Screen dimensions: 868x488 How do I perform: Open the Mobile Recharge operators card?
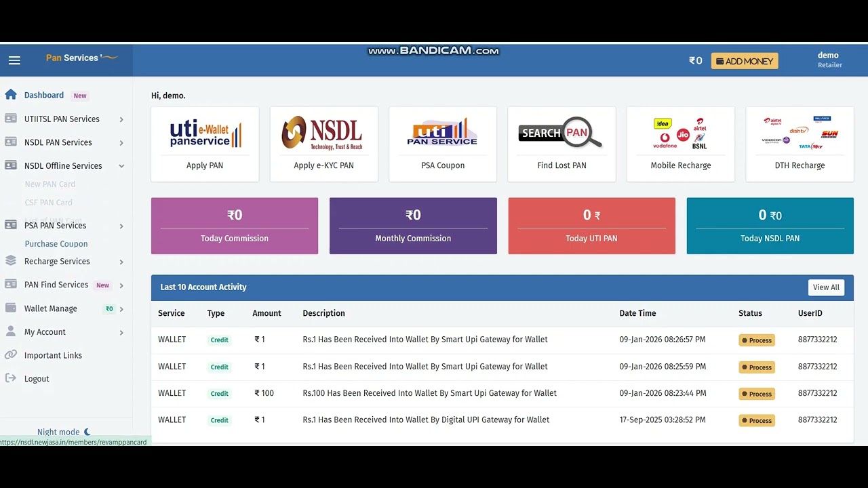[x=681, y=144]
